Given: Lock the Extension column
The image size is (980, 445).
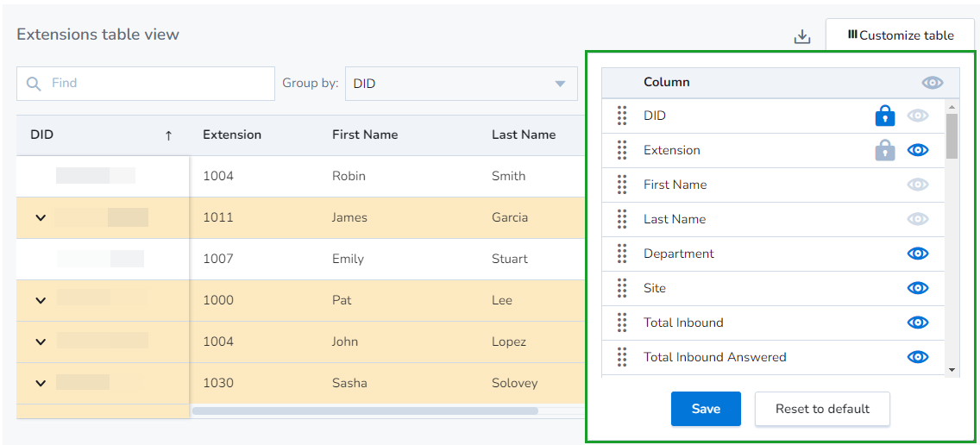Looking at the screenshot, I should pos(885,150).
